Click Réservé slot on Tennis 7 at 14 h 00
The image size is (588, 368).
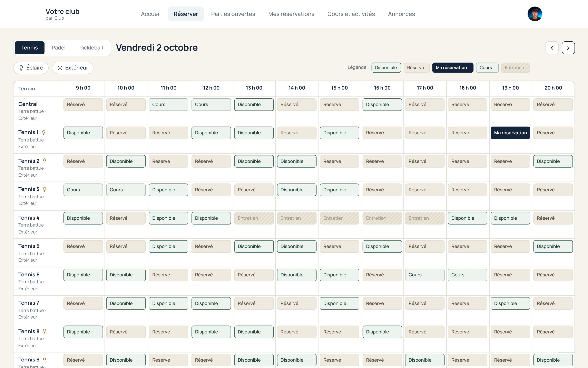click(297, 304)
